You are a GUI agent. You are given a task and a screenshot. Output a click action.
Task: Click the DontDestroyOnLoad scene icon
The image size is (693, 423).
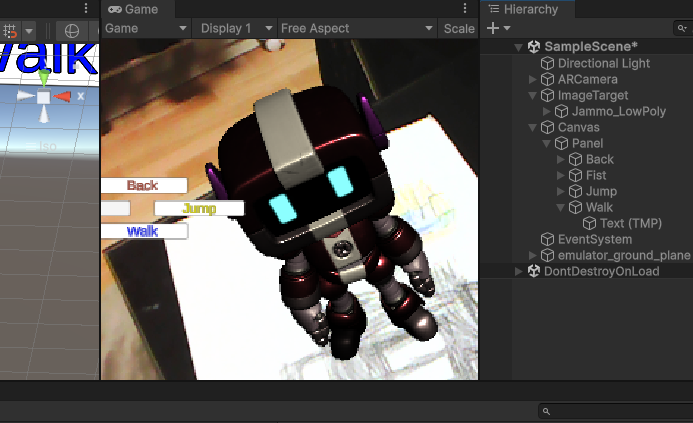click(x=534, y=271)
